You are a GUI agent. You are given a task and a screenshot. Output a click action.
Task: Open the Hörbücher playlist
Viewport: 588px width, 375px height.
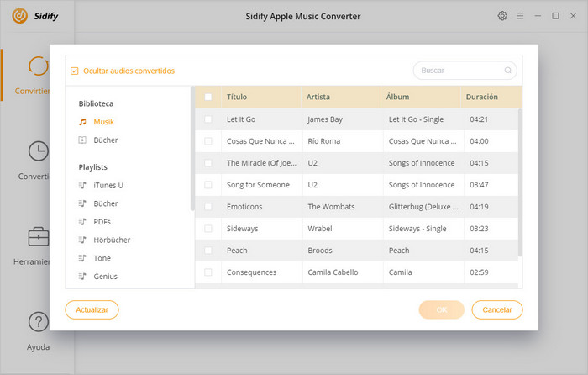tap(112, 240)
